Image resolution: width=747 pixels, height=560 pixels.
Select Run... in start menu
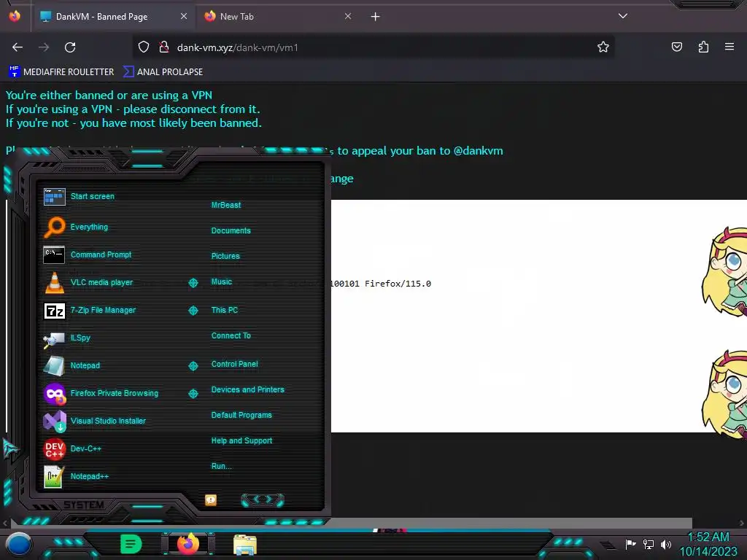tap(222, 466)
